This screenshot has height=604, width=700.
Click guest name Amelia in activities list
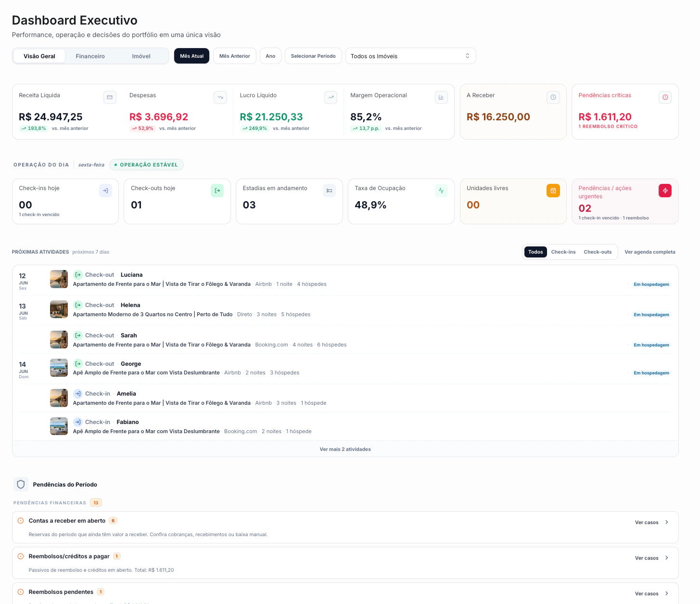127,394
